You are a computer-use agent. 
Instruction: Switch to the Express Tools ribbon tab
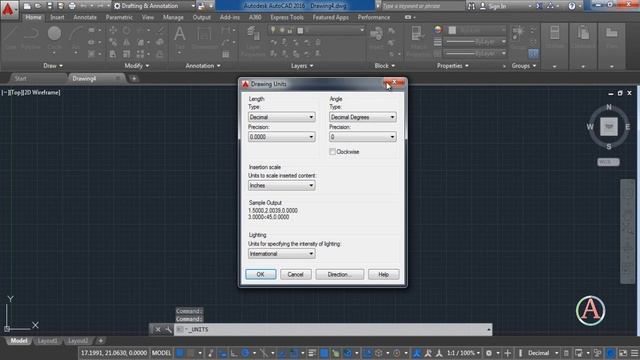(x=287, y=17)
